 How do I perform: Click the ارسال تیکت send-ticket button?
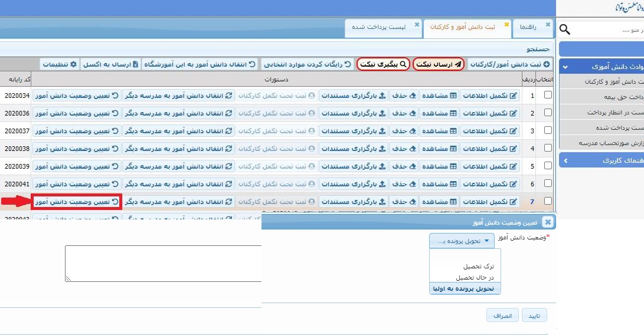(439, 64)
